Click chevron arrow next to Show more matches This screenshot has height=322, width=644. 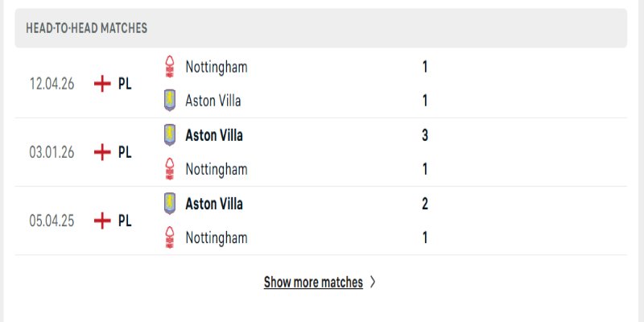pyautogui.click(x=372, y=283)
